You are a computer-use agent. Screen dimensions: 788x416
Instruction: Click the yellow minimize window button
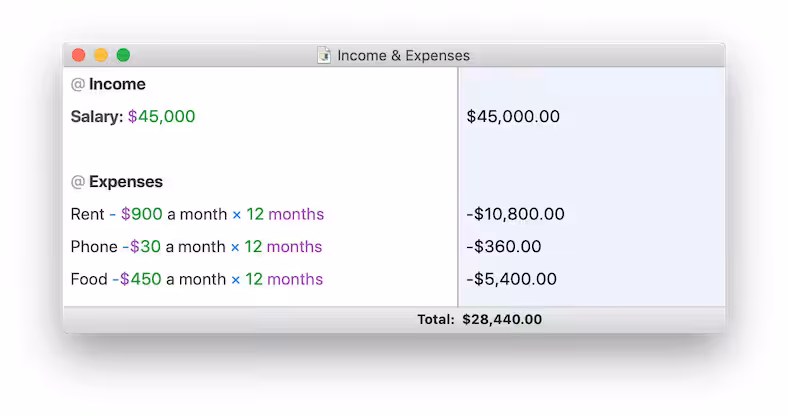101,56
